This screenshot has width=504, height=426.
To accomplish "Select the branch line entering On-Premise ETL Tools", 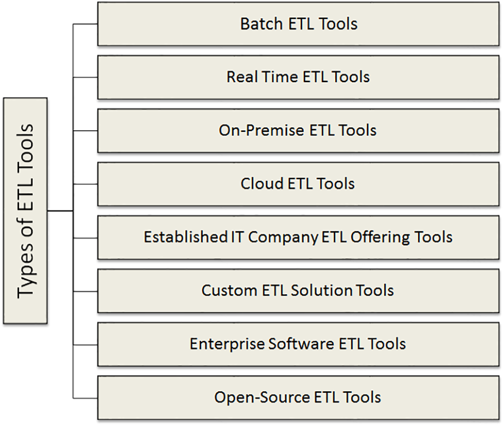I will point(85,131).
